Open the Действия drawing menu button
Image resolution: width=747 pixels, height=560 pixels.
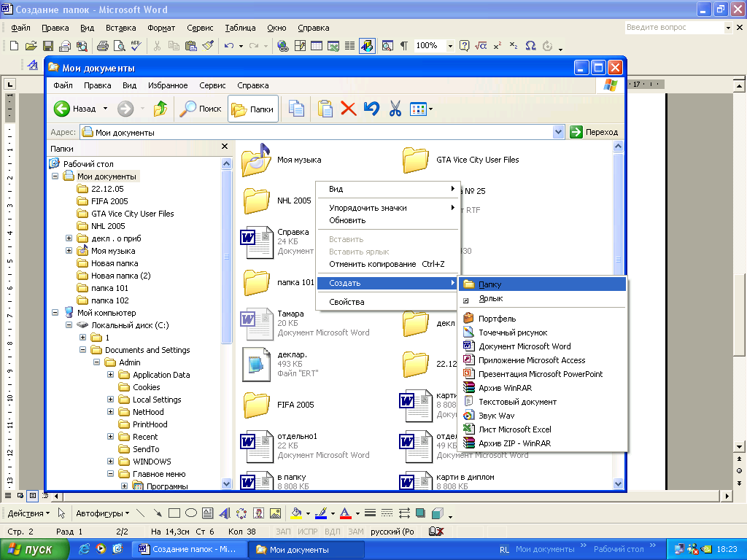[x=28, y=513]
